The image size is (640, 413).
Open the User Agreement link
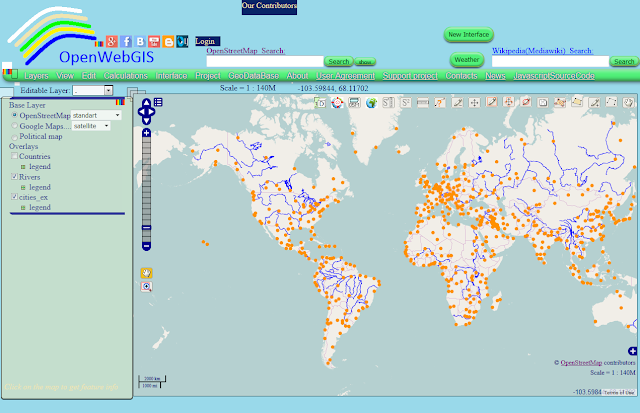click(x=345, y=76)
